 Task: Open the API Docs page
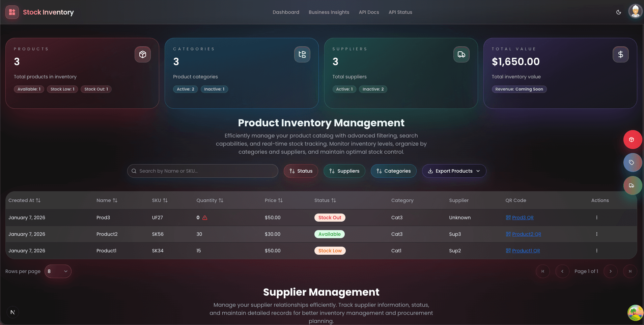coord(369,12)
